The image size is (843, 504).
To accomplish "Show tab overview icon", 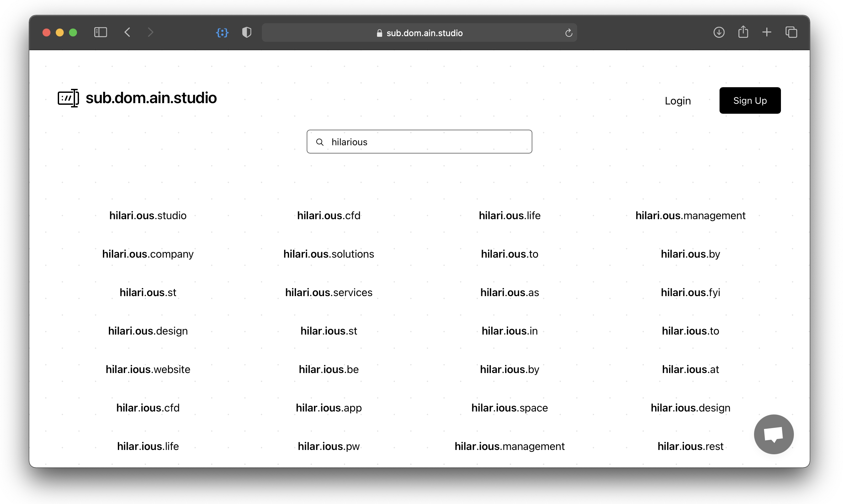I will (791, 32).
